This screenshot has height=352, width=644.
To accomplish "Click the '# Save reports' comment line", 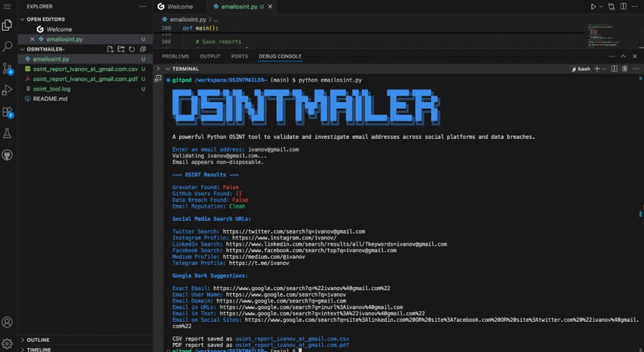I will (218, 42).
